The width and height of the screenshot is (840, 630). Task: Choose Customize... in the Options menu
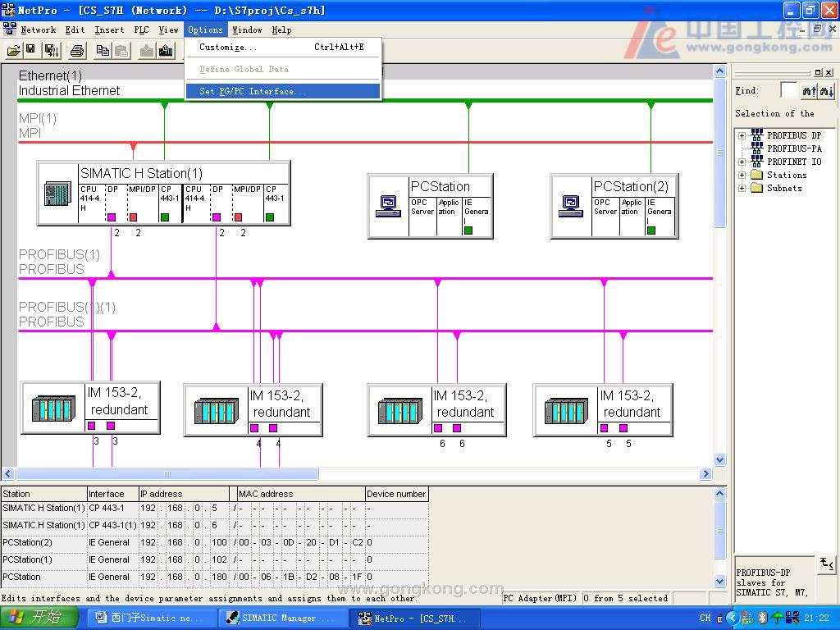pyautogui.click(x=283, y=47)
